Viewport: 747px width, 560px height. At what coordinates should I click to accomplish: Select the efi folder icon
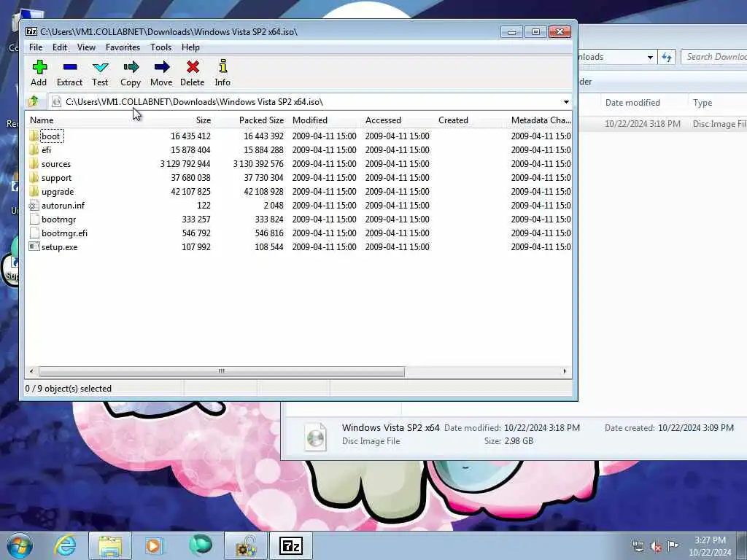tap(34, 150)
